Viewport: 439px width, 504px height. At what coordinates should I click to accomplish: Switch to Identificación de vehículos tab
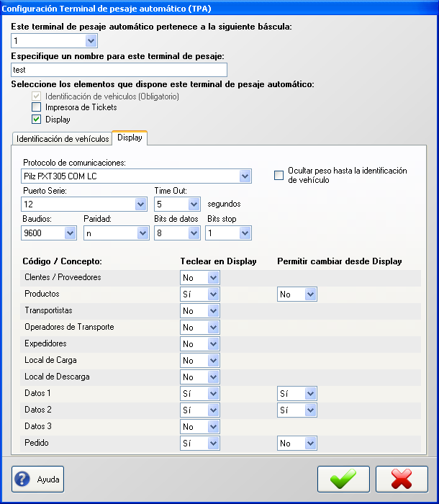coord(63,139)
